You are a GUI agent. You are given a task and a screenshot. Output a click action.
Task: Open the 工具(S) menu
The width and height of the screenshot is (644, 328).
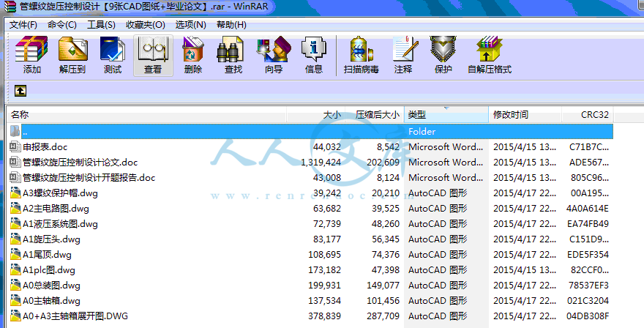pos(101,25)
